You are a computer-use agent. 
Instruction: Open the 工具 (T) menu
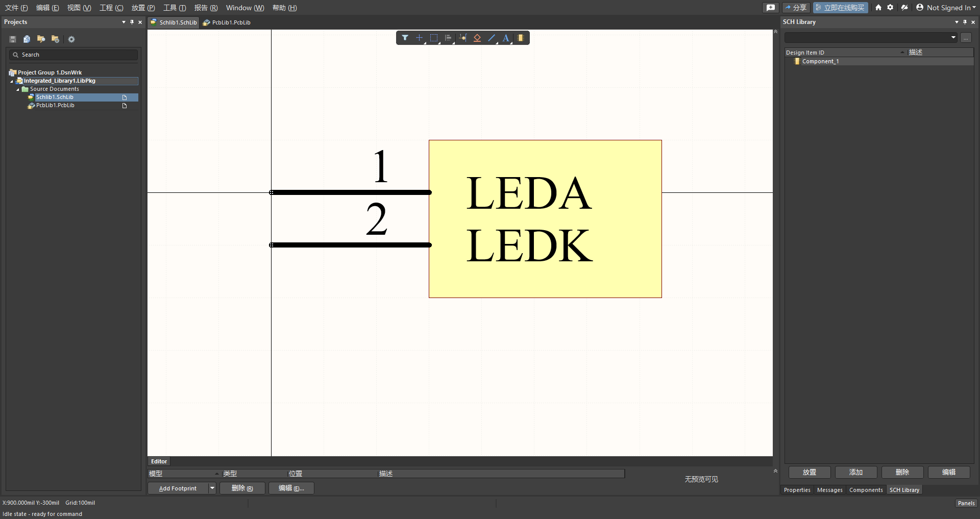(x=175, y=8)
